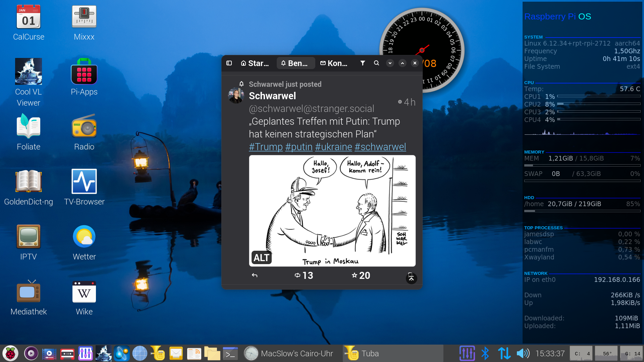Click the chevron-up window button in Tuba

402,63
